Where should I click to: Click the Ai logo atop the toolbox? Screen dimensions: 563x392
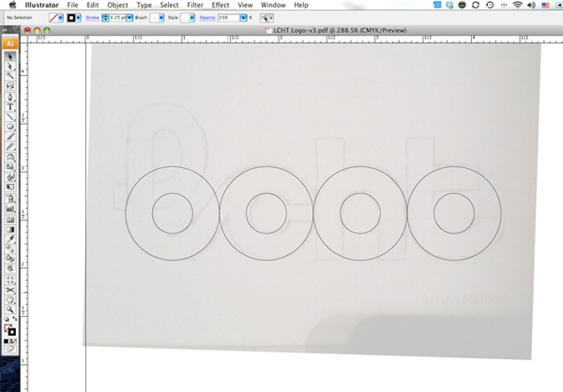pos(10,44)
